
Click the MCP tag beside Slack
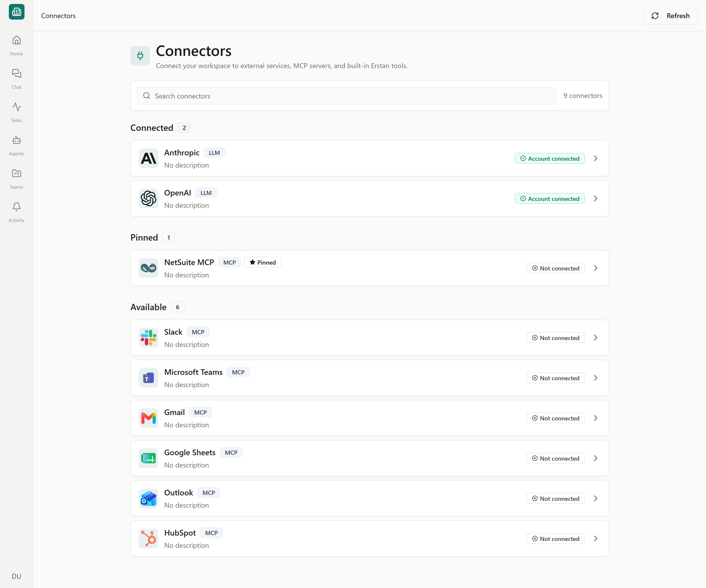coord(198,332)
